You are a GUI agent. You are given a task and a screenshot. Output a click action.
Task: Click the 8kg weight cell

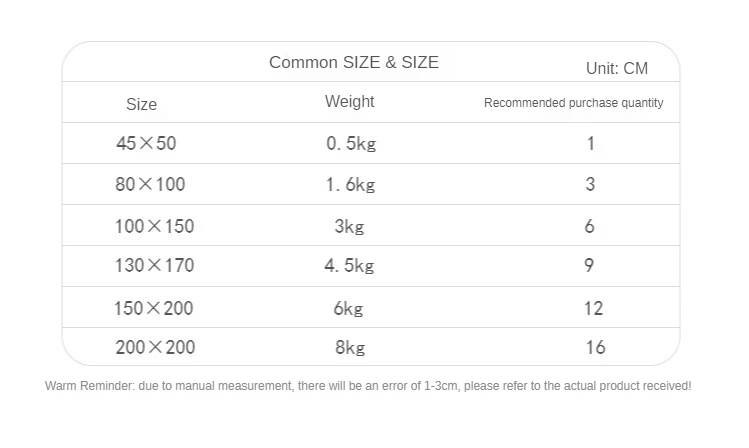pos(350,348)
